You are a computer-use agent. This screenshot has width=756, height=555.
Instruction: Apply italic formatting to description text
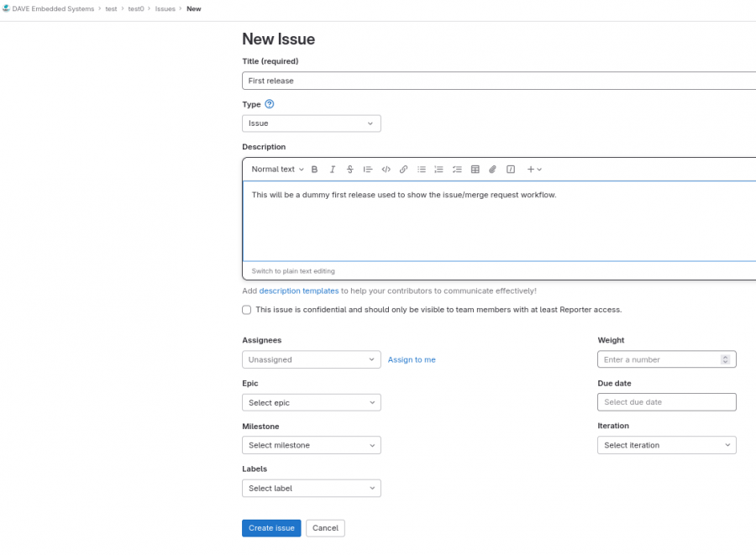333,170
